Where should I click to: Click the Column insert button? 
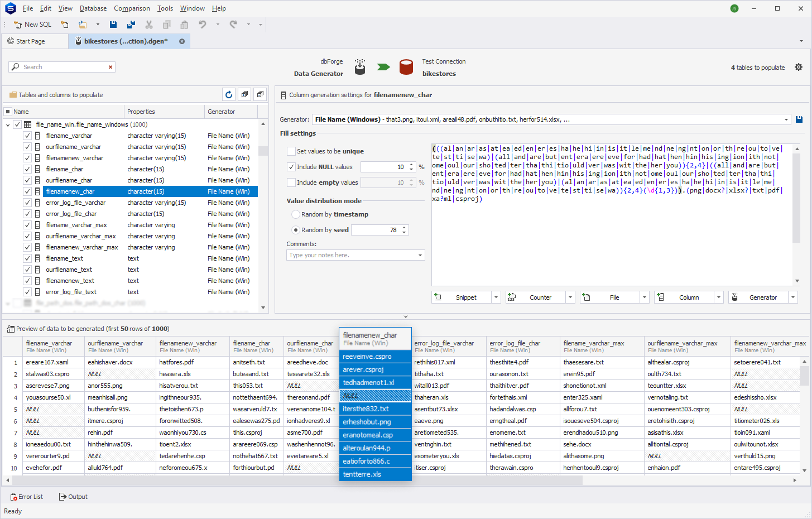(684, 297)
